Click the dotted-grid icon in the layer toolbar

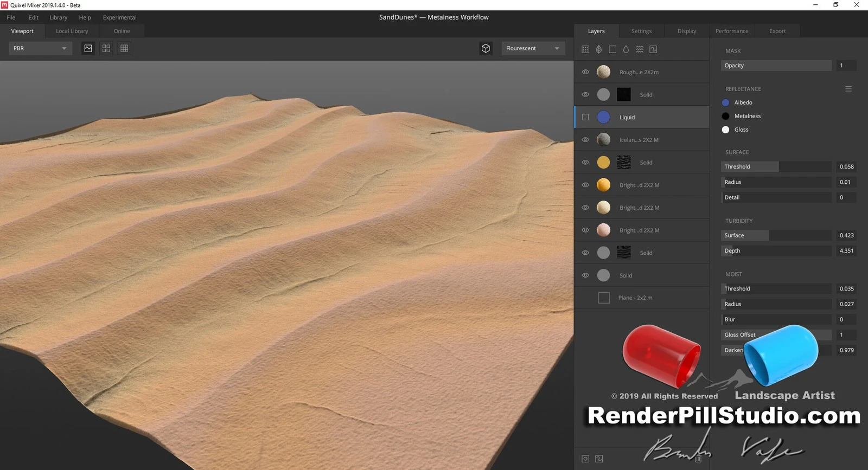click(585, 49)
